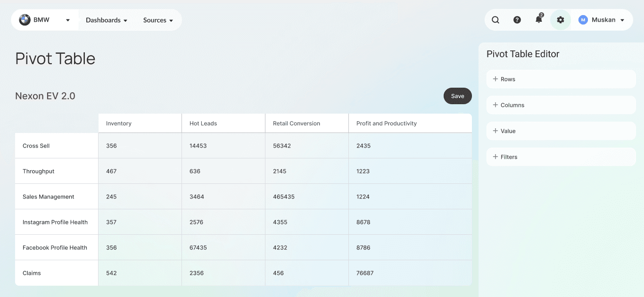The height and width of the screenshot is (297, 644).
Task: Select the Facebook Profile Health row label
Action: (57, 247)
